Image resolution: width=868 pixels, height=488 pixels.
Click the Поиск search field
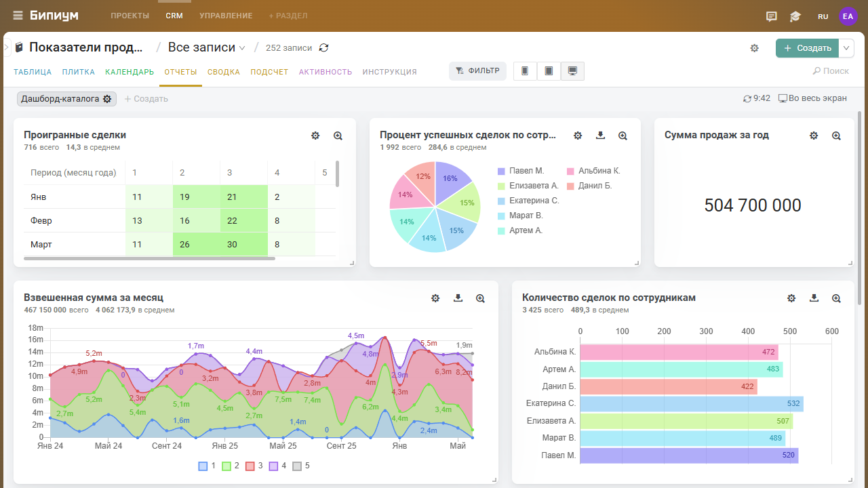coord(831,71)
